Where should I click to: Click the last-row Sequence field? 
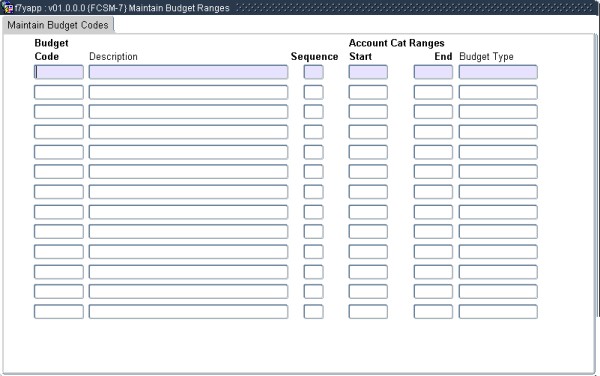(x=313, y=311)
